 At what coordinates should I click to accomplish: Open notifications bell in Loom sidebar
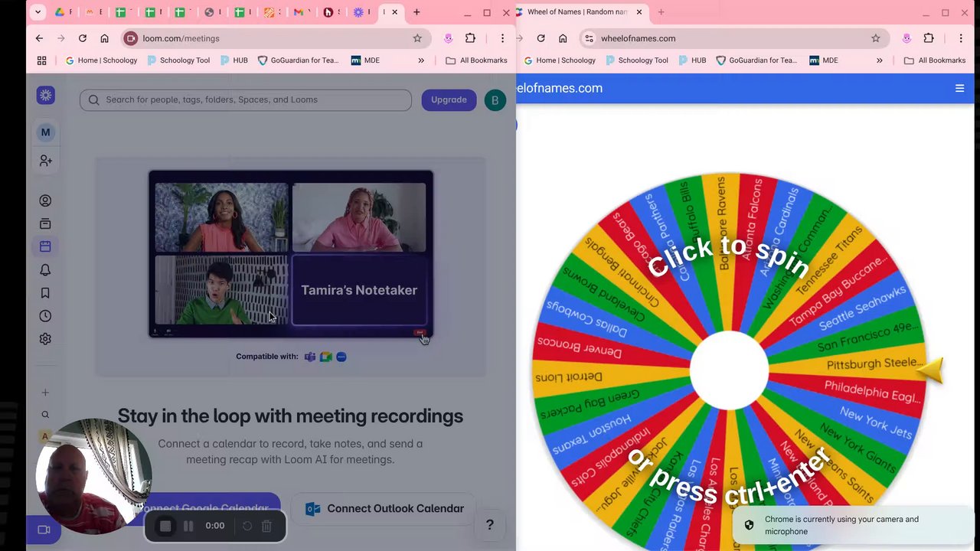pyautogui.click(x=45, y=270)
